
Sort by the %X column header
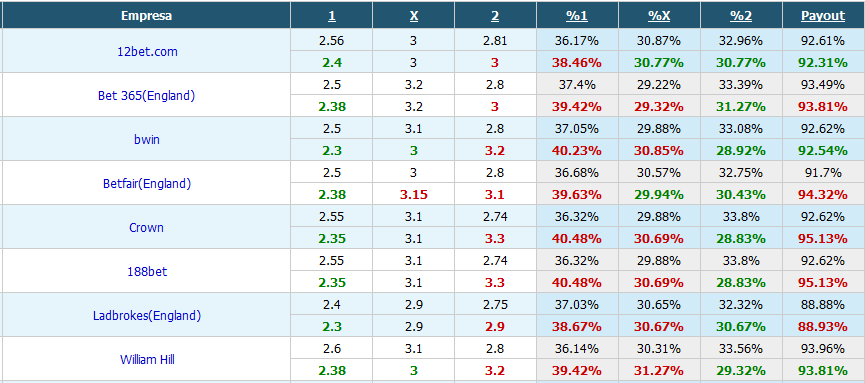pyautogui.click(x=659, y=16)
